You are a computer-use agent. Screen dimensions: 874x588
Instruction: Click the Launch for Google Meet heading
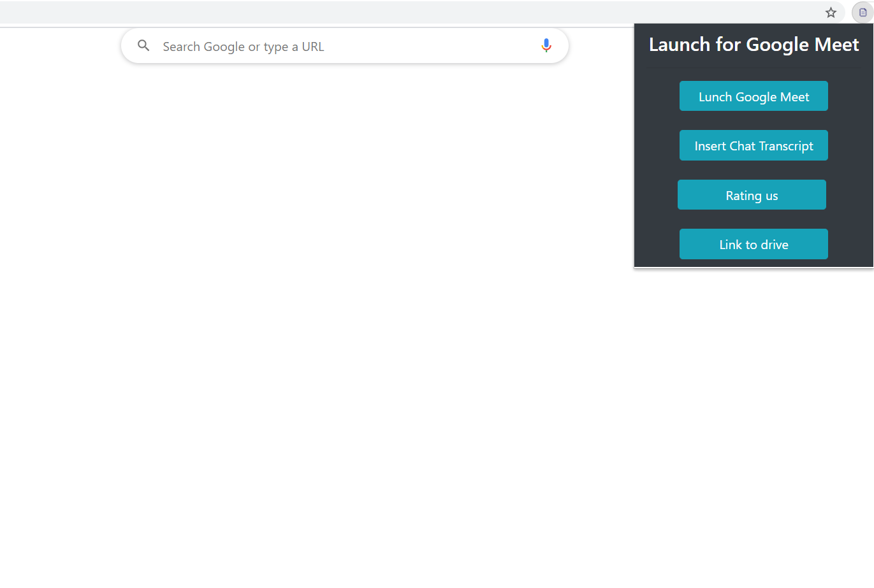[754, 45]
